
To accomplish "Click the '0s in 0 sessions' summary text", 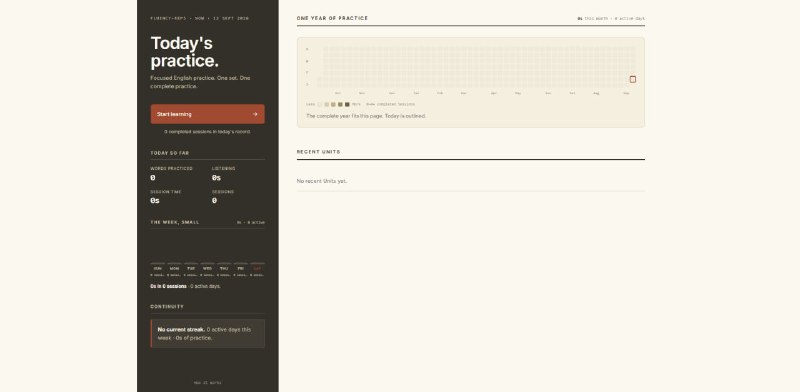I will pyautogui.click(x=168, y=286).
